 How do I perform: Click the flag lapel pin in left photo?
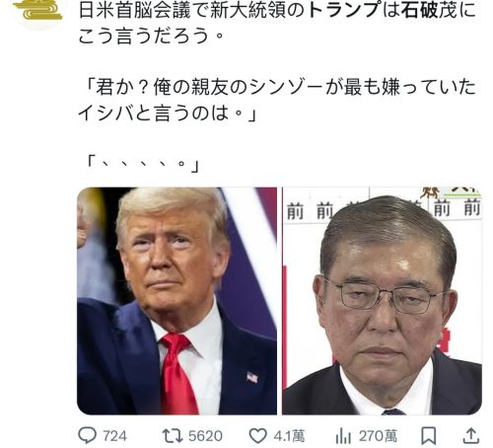(252, 377)
